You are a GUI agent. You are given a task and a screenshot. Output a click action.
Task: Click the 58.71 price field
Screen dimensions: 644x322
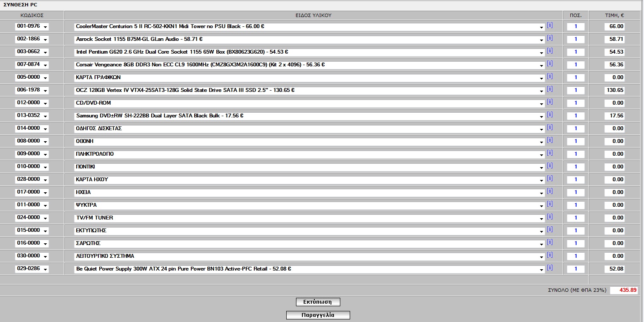click(x=615, y=39)
